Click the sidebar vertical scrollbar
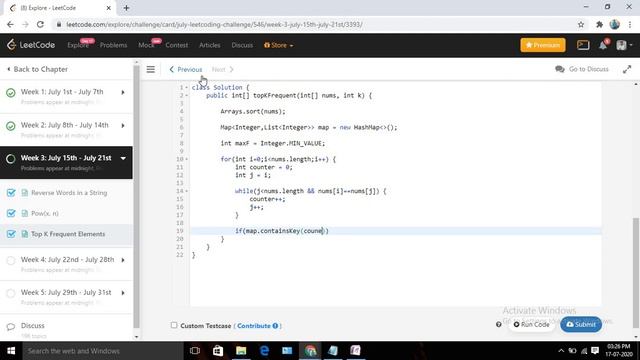 click(137, 196)
